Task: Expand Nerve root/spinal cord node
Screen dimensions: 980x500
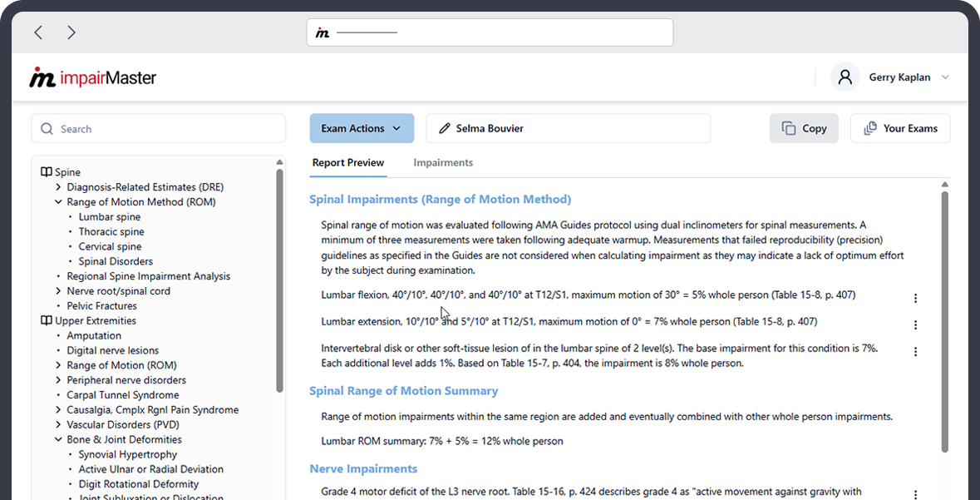Action: [58, 291]
